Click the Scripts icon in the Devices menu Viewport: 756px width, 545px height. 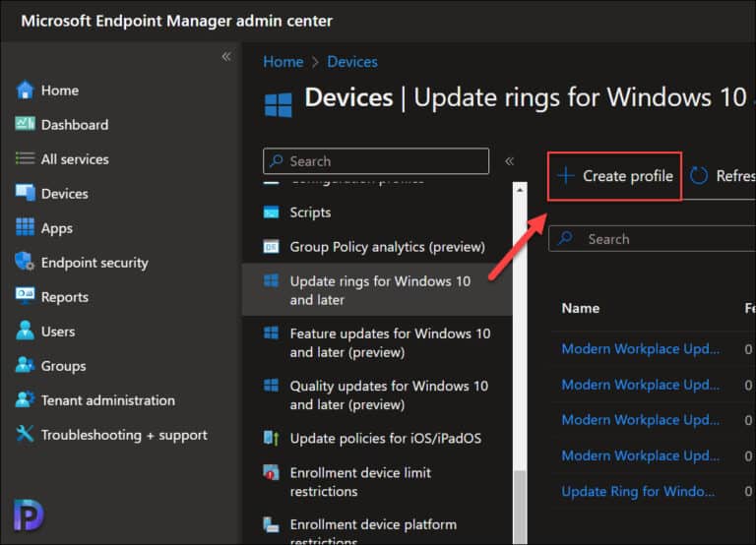click(271, 212)
